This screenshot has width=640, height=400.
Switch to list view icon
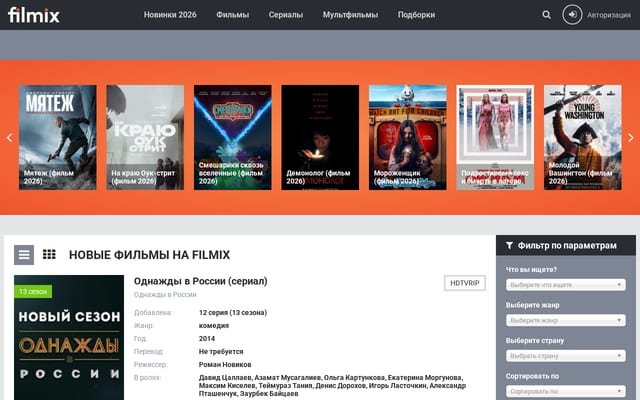(x=24, y=255)
